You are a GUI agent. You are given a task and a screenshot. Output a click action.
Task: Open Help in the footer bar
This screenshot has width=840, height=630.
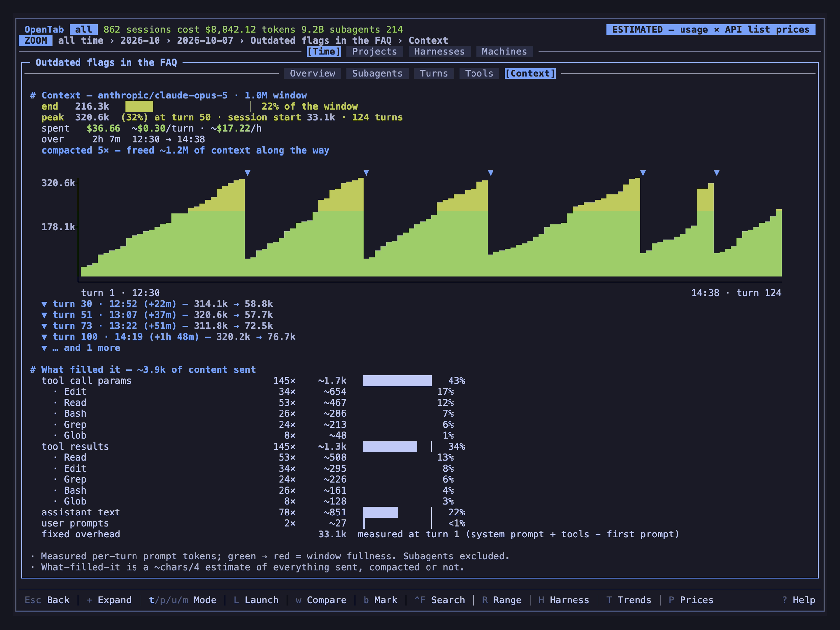(798, 600)
